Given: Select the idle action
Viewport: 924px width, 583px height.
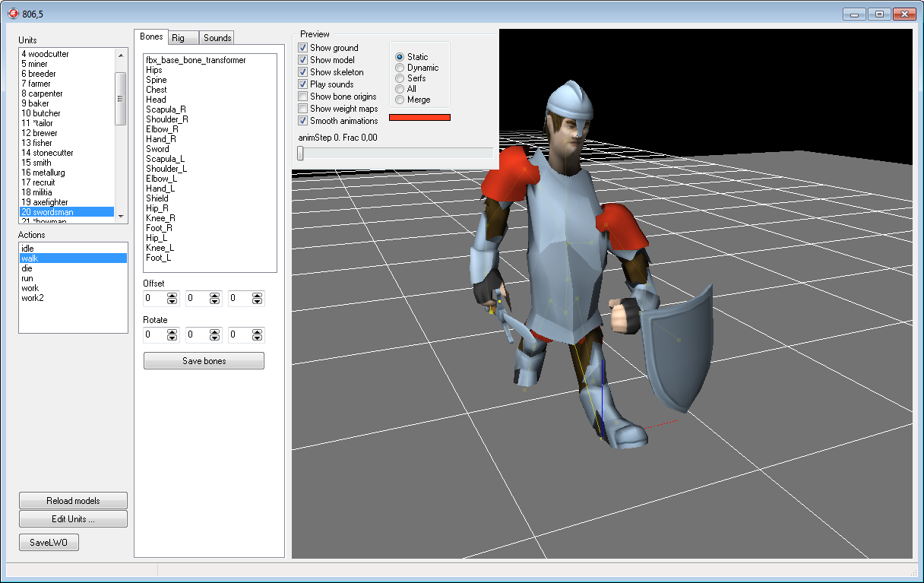Looking at the screenshot, I should point(73,249).
